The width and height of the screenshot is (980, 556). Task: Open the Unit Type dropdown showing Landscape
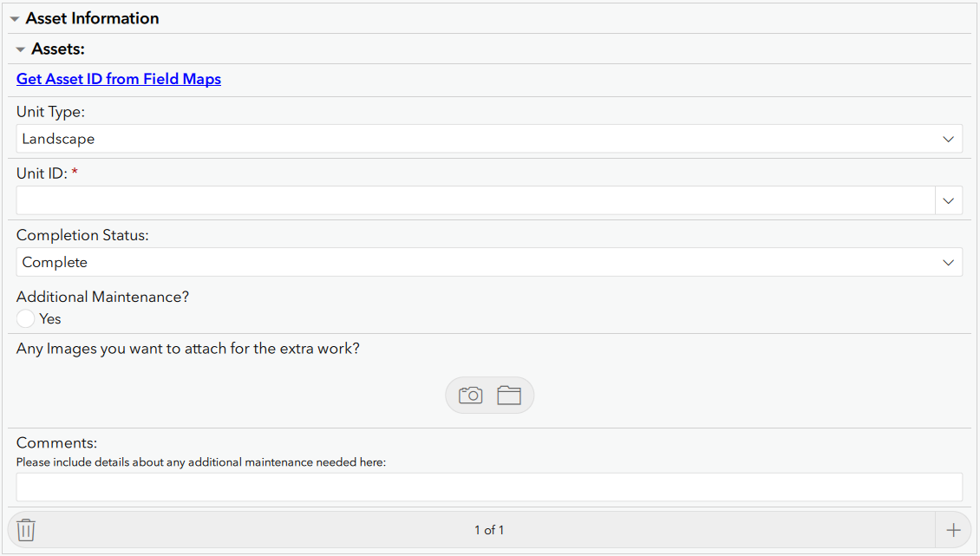click(x=490, y=138)
